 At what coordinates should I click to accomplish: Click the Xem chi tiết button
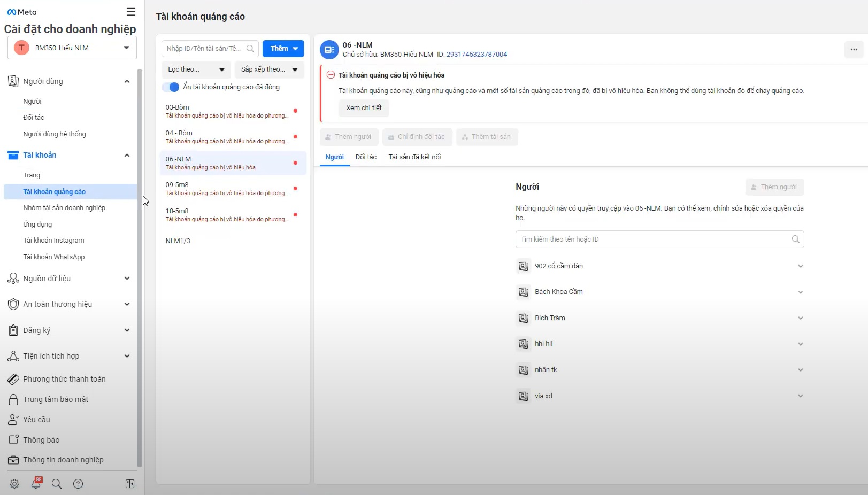[364, 108]
